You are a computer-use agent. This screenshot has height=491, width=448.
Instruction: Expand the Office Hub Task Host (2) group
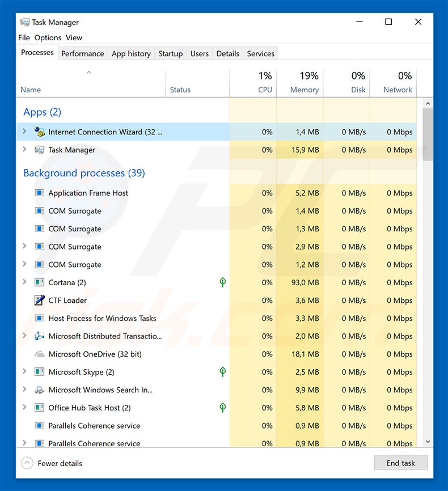(x=24, y=407)
